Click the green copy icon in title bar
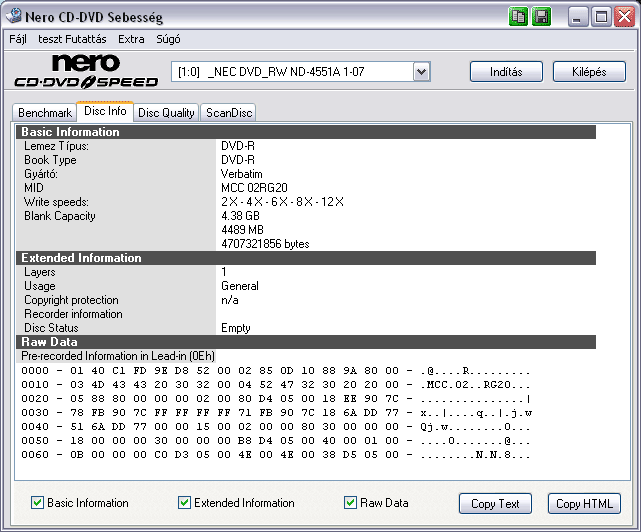The height and width of the screenshot is (532, 641). click(518, 17)
